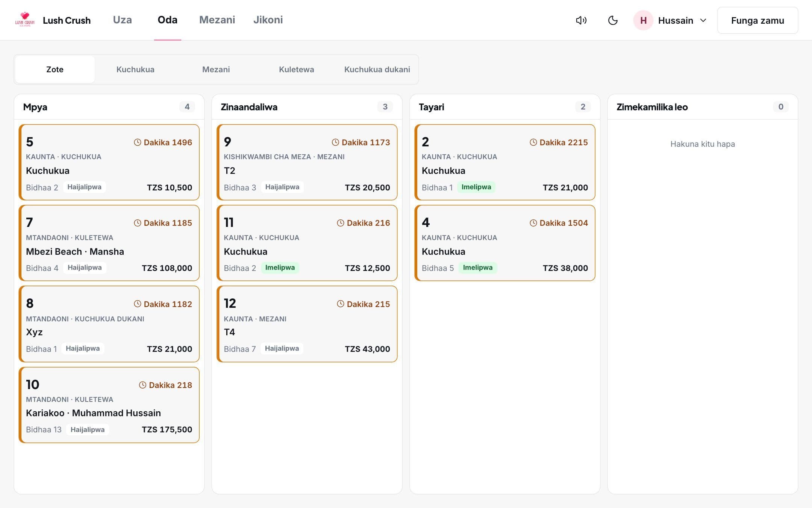Click clock icon on order 4
Image resolution: width=812 pixels, height=508 pixels.
533,223
